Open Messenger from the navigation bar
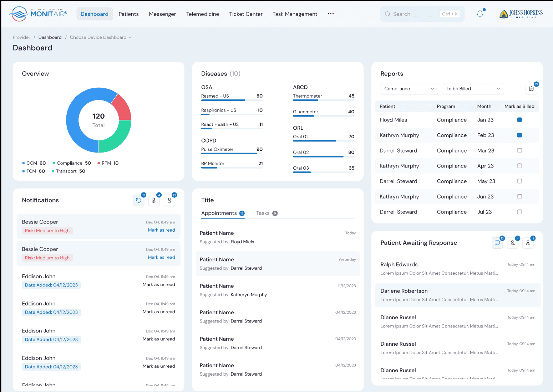Screen dimensions: 553x392 tap(162, 14)
